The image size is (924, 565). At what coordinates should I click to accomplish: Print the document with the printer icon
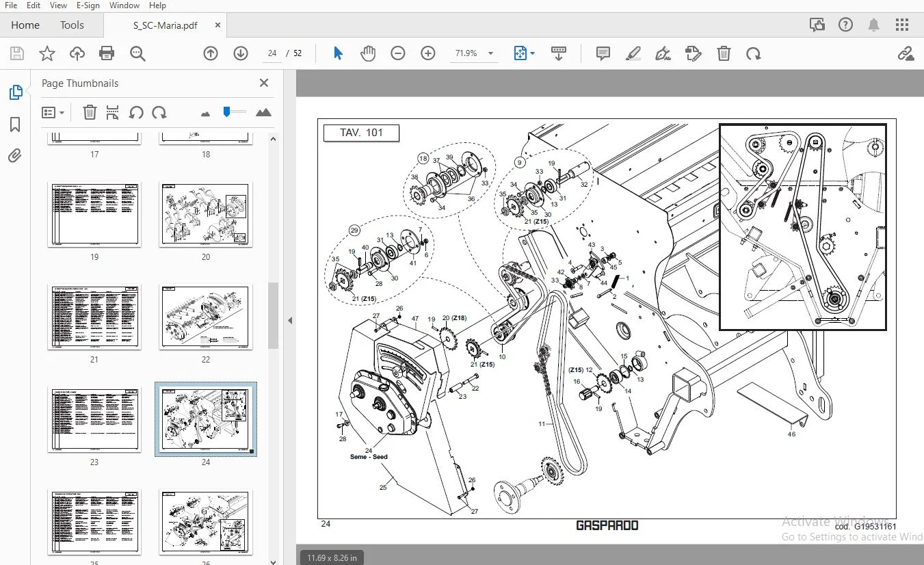[107, 53]
